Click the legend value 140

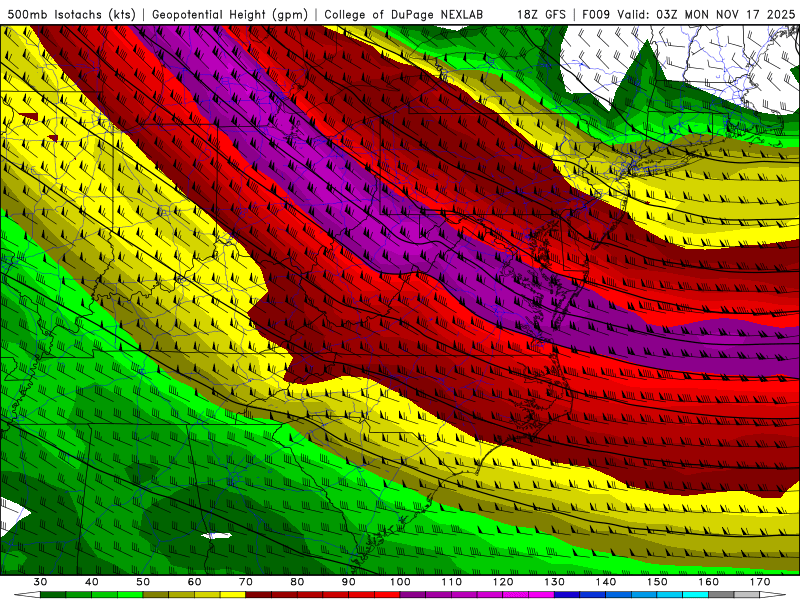(606, 582)
